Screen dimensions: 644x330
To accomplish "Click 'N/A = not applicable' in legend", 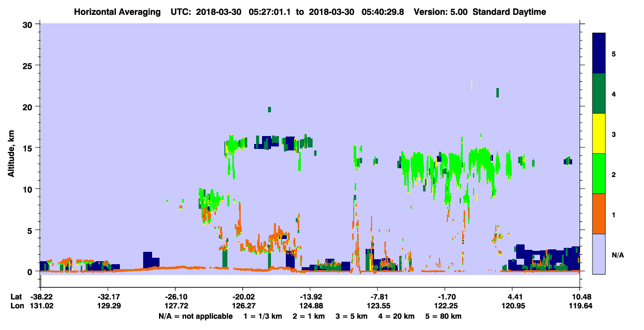I will pyautogui.click(x=195, y=316).
